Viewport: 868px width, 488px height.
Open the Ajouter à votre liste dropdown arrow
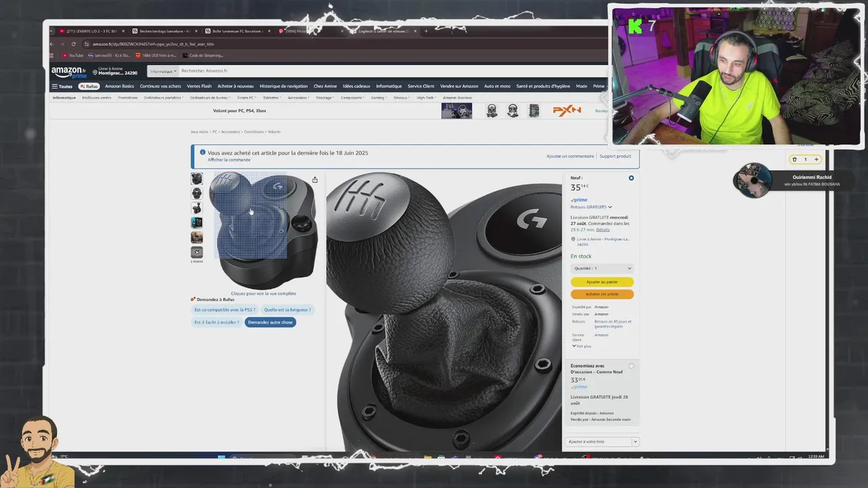click(x=635, y=442)
